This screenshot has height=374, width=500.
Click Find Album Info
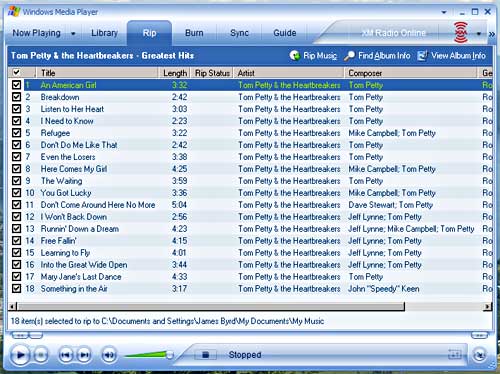coord(377,56)
